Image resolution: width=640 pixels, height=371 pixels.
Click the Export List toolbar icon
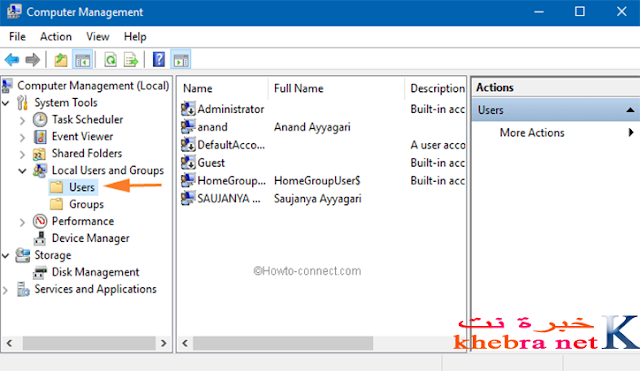point(131,60)
